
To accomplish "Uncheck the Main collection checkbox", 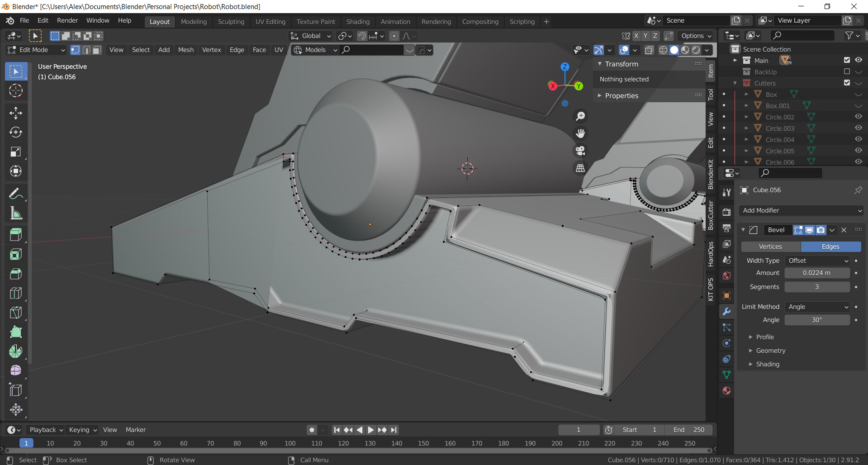I will tap(847, 60).
